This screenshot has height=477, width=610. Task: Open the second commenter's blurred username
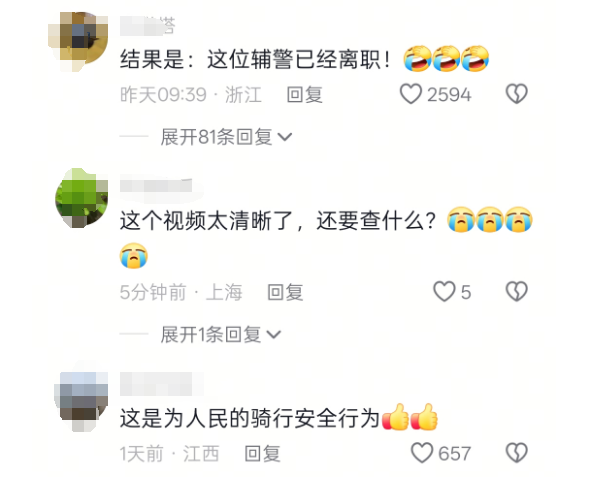[x=156, y=185]
